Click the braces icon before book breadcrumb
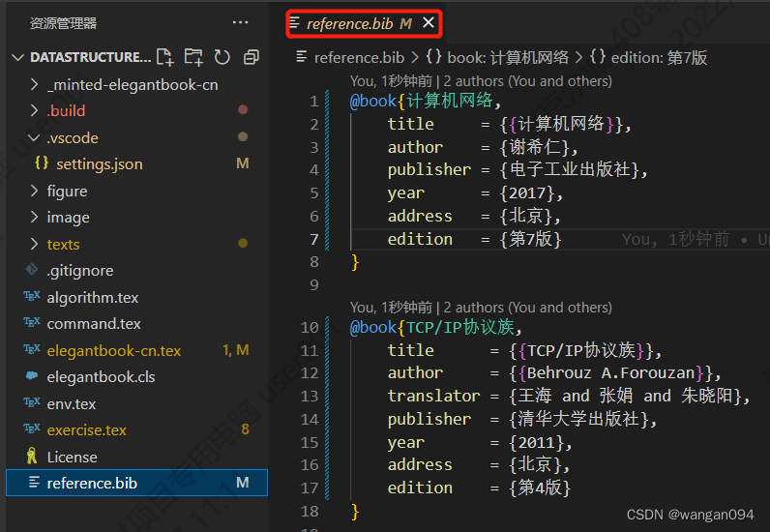This screenshot has width=770, height=532. pos(433,56)
